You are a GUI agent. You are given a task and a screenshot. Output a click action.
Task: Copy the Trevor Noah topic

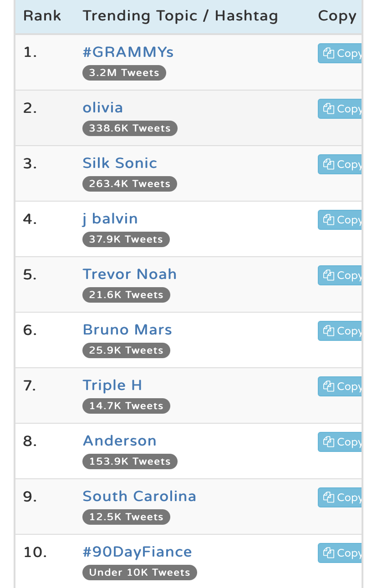point(340,275)
